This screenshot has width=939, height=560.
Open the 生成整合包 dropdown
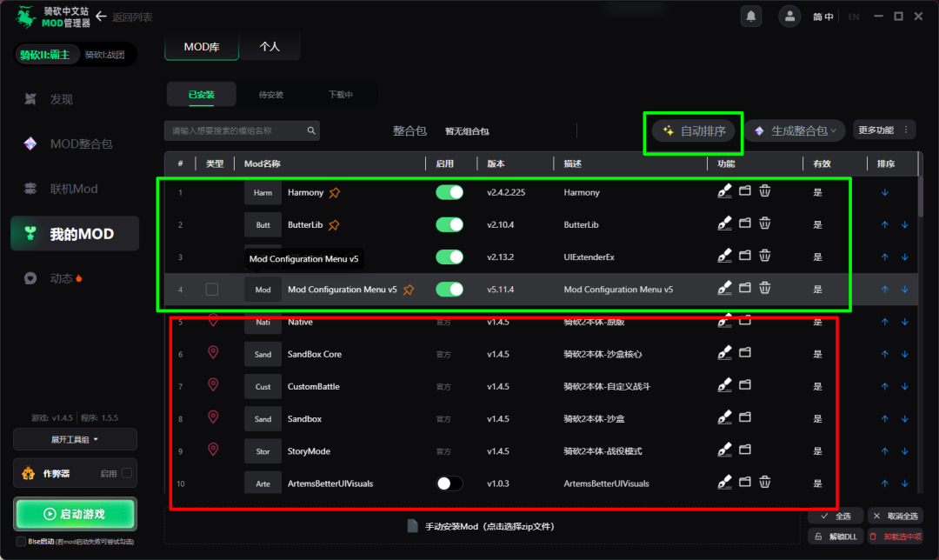tap(795, 130)
